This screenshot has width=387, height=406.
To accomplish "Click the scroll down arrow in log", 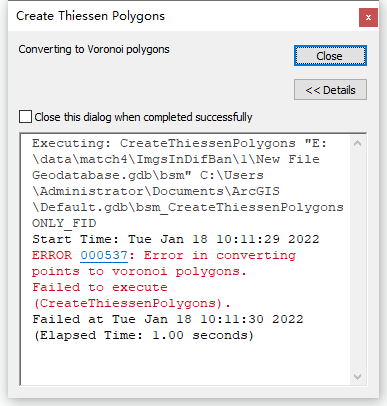I will [358, 377].
